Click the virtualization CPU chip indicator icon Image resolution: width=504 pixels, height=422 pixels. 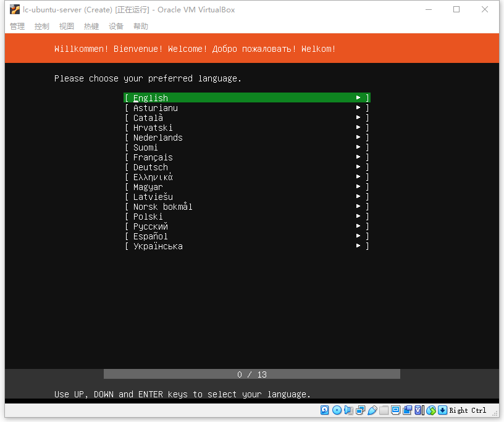click(419, 410)
